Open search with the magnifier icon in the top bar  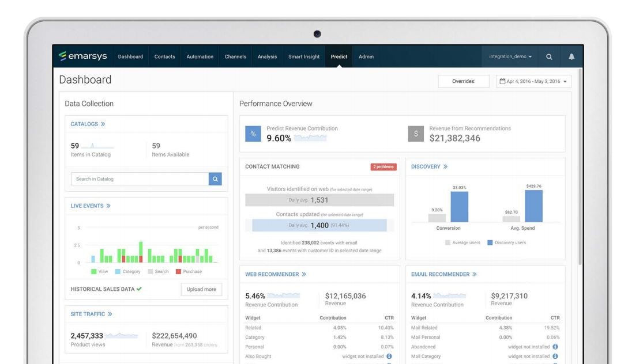[x=549, y=56]
